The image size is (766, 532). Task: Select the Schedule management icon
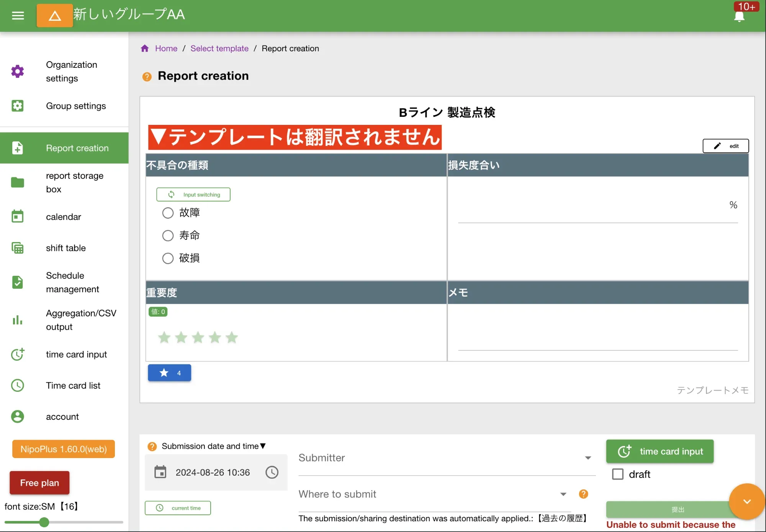pos(18,282)
